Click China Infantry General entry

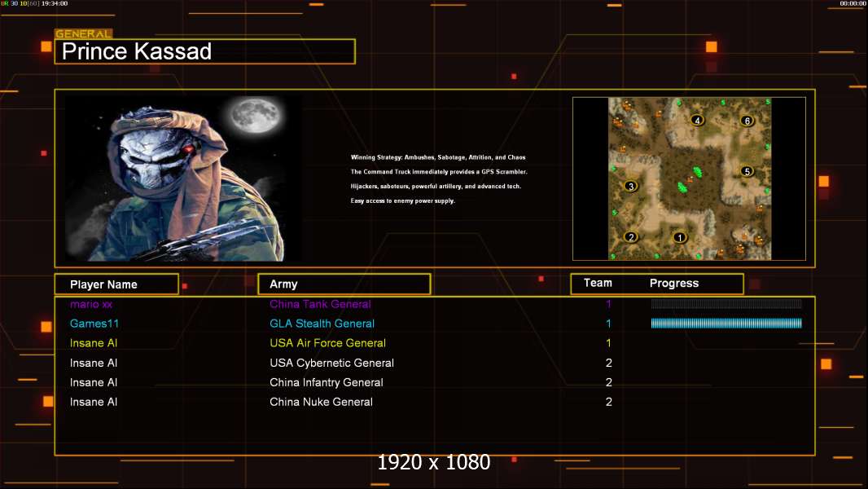point(327,382)
